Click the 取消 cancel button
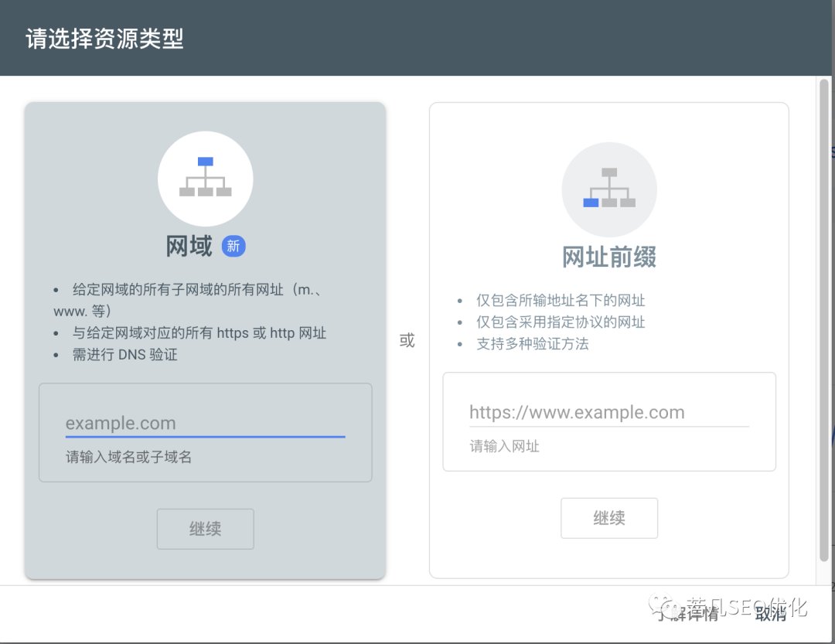The image size is (835, 644). [x=771, y=614]
